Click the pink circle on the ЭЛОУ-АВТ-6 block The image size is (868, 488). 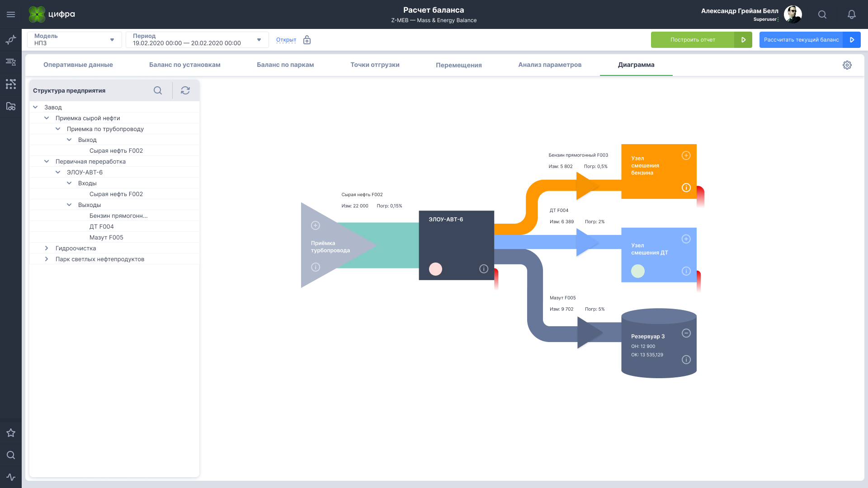pos(435,269)
